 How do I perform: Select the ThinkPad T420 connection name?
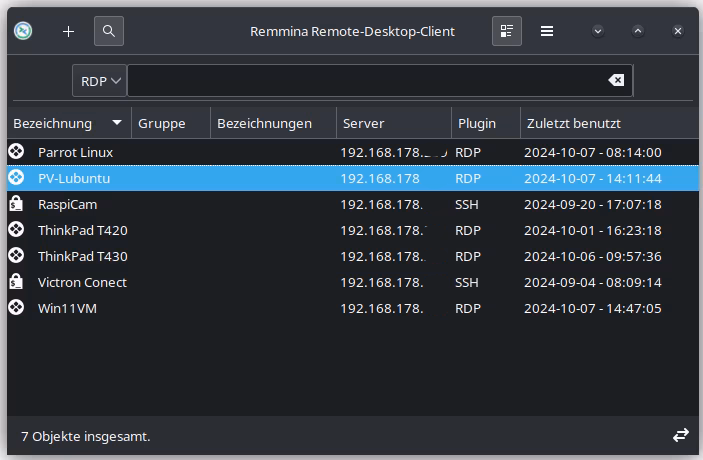point(83,230)
